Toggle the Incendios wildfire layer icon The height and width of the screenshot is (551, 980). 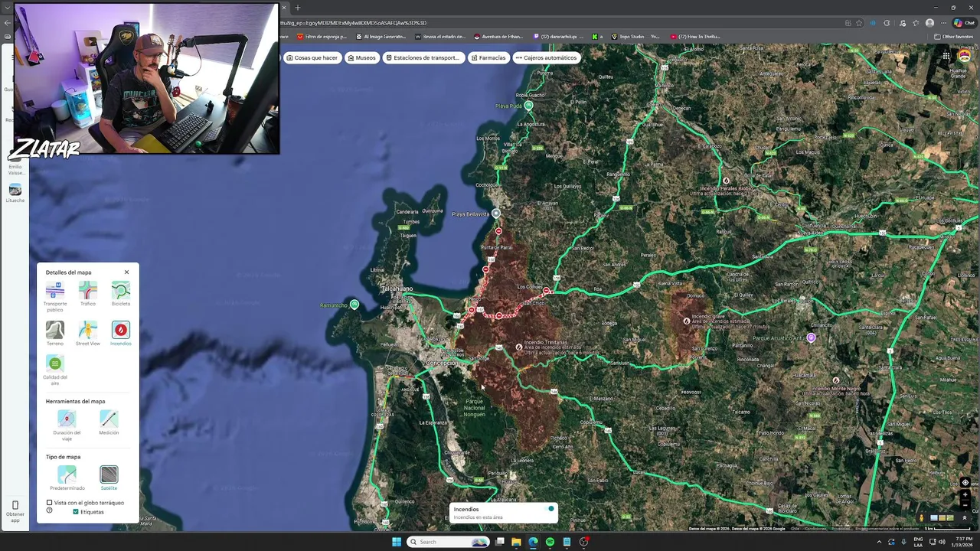pyautogui.click(x=121, y=330)
